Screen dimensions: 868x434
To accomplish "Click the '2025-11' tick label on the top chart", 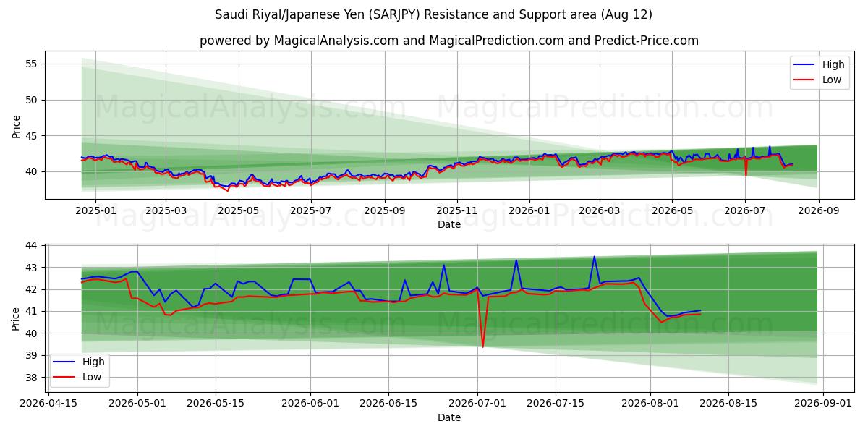I will click(x=457, y=210).
